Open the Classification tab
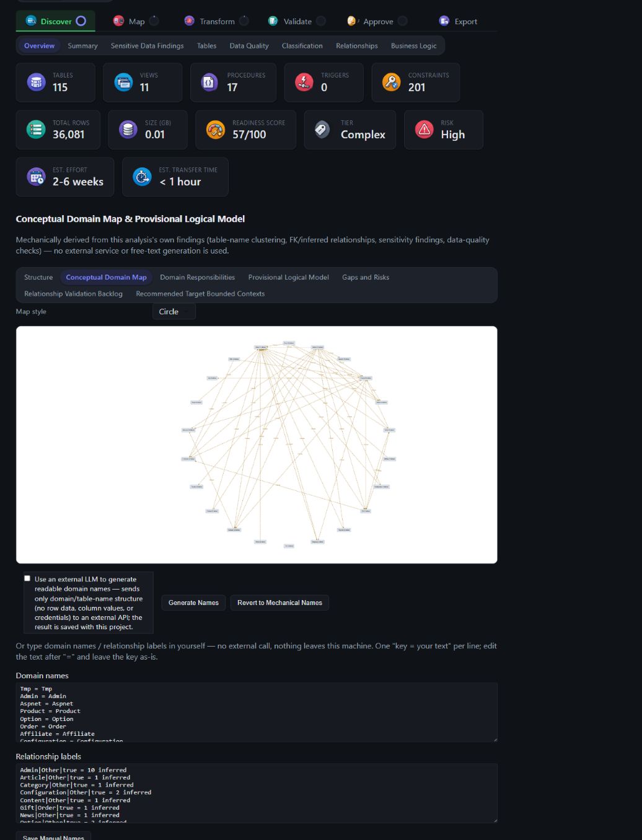Viewport: 642px width, 840px height. pos(302,46)
